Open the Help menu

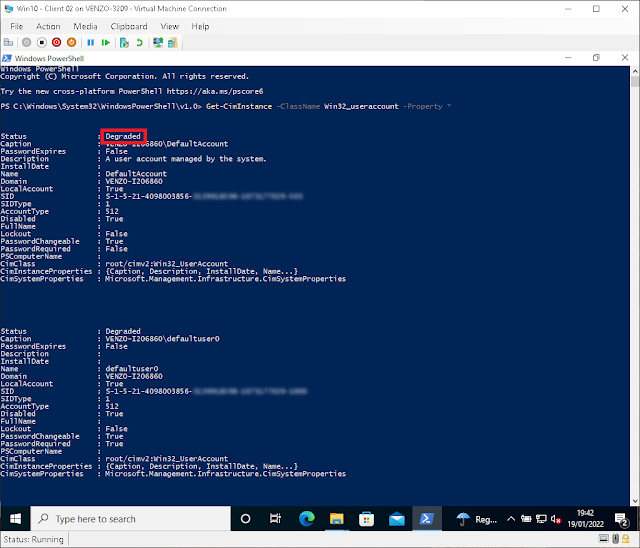coord(200,27)
